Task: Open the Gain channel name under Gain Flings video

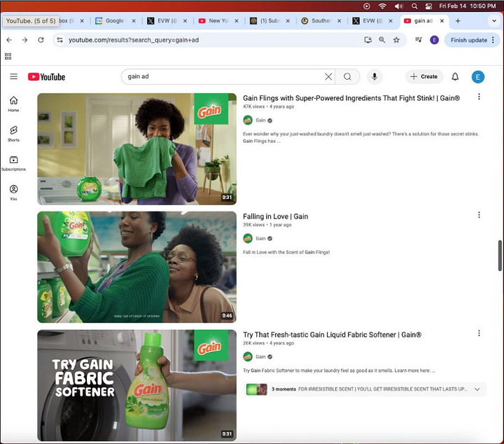Action: tap(260, 120)
